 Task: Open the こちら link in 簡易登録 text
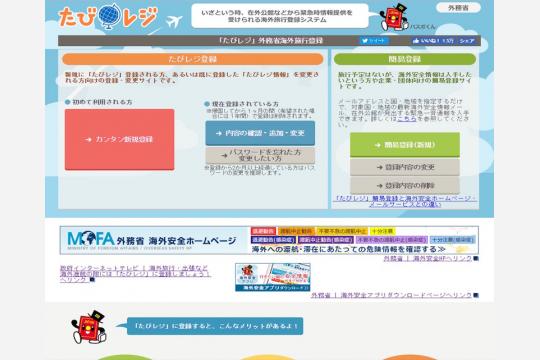pyautogui.click(x=407, y=119)
